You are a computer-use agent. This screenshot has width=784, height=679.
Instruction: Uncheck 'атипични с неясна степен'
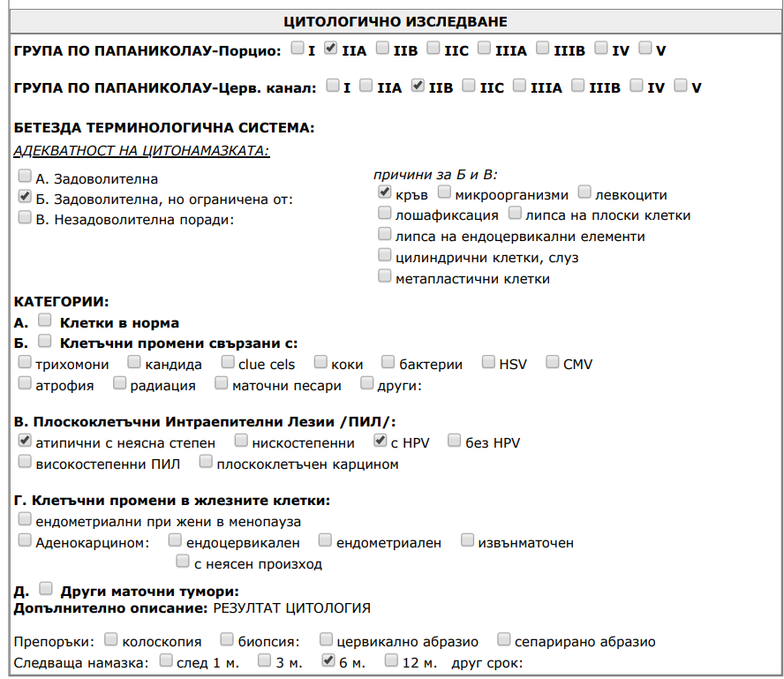[25, 441]
